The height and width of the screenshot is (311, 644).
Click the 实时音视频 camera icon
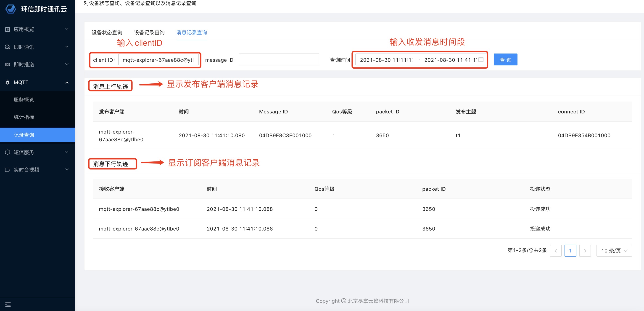[x=8, y=170]
